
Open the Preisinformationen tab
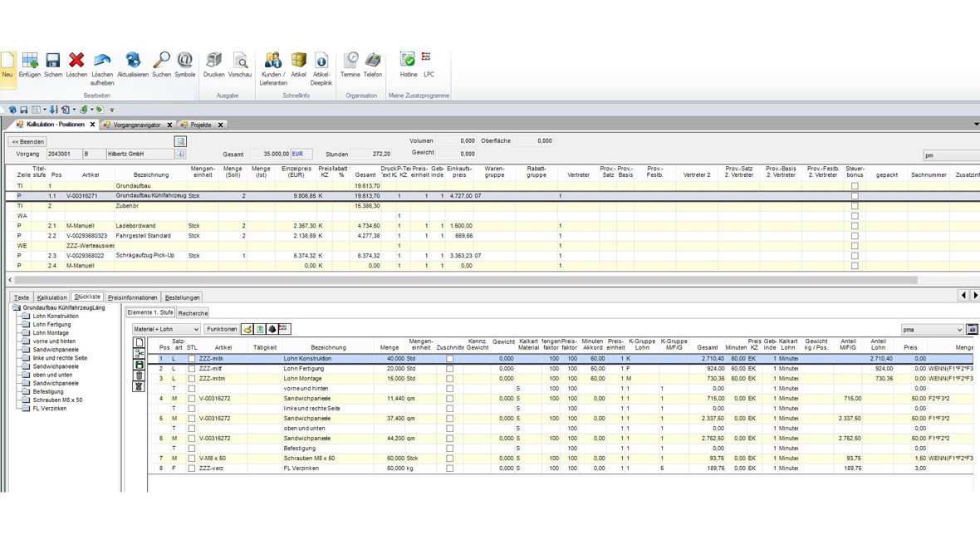click(132, 297)
